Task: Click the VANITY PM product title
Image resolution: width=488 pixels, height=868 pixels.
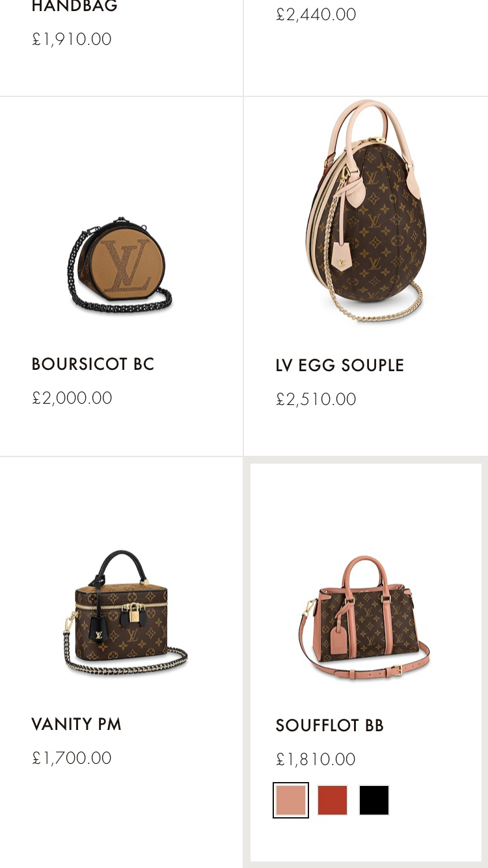Action: point(77,724)
